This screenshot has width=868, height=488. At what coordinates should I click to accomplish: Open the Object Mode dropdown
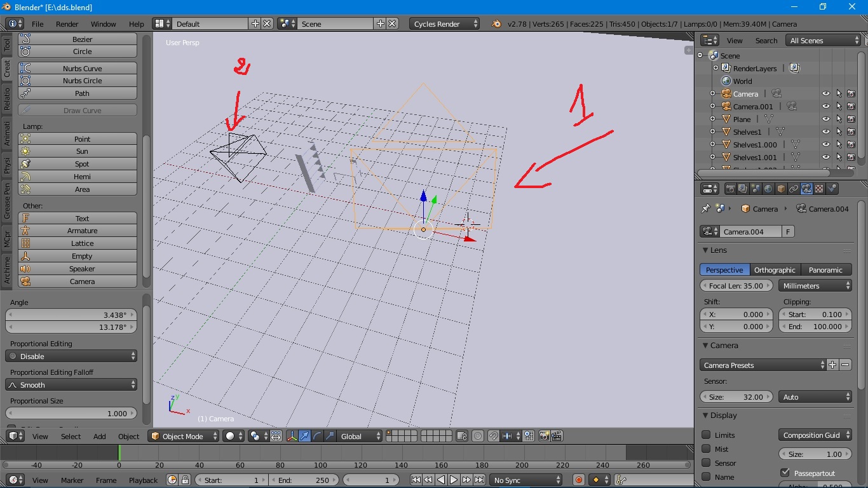coord(184,436)
